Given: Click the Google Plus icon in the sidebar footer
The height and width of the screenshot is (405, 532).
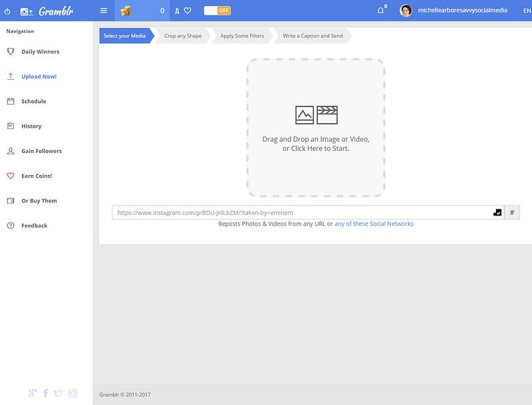Looking at the screenshot, I should tap(33, 393).
